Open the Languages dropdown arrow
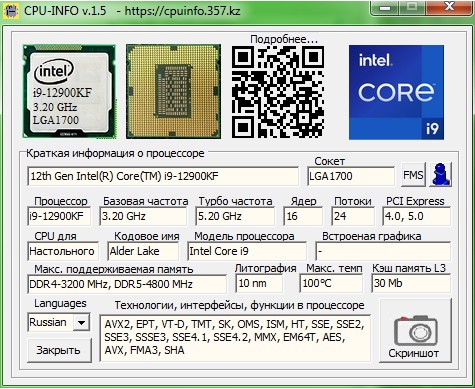The height and width of the screenshot is (389, 475). coord(81,322)
